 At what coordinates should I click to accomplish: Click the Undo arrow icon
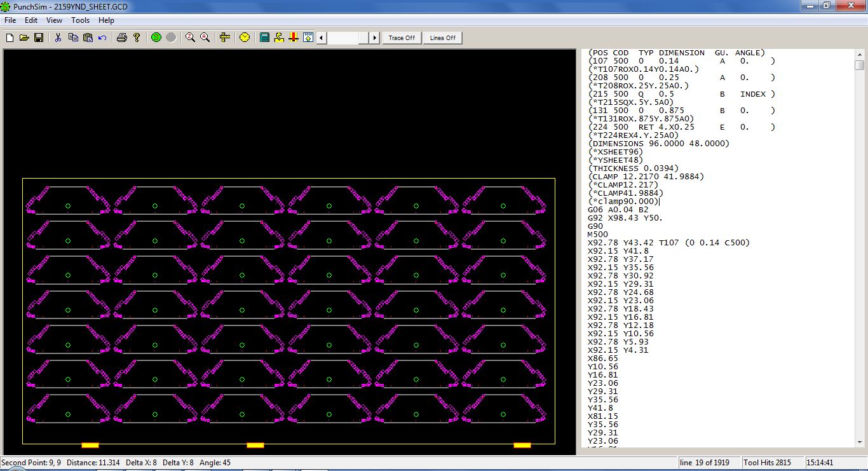pyautogui.click(x=102, y=38)
